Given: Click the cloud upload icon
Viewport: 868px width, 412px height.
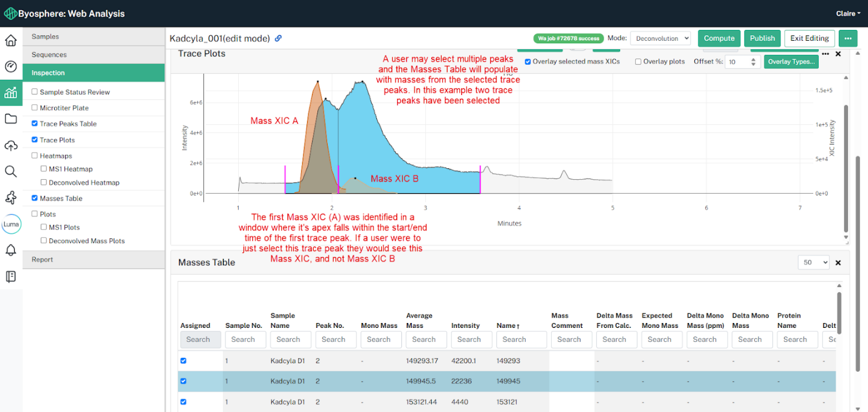Looking at the screenshot, I should click(11, 146).
